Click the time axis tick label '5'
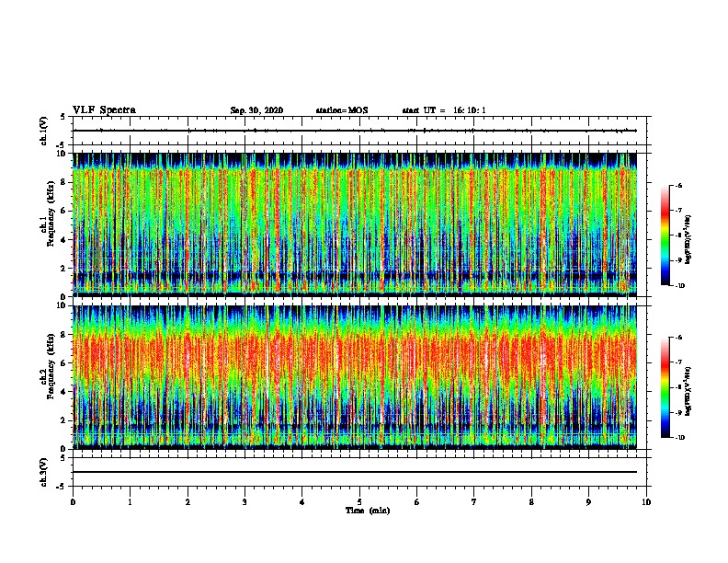 (x=359, y=502)
